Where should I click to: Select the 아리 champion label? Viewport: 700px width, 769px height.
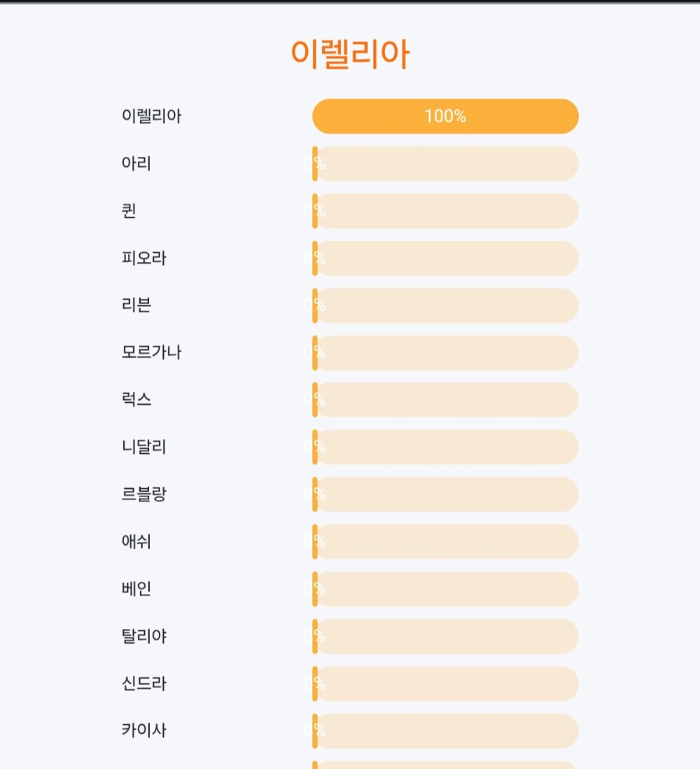click(x=136, y=164)
